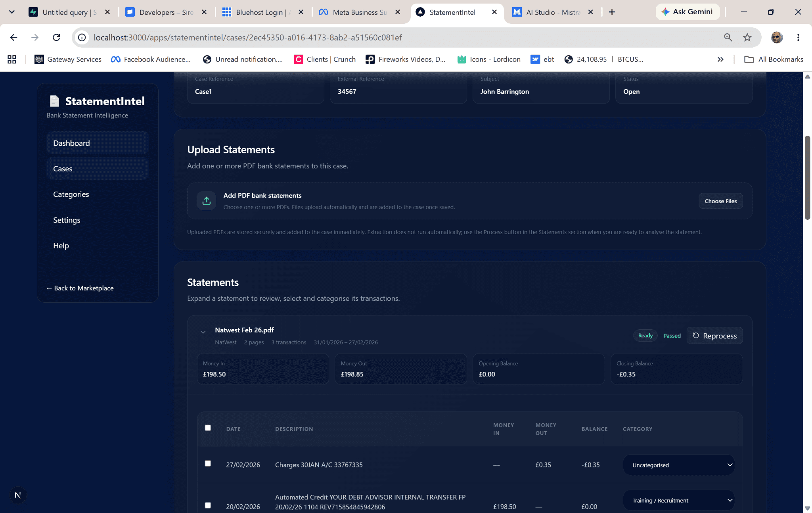Open the Chrome profile avatar
Screen dimensions: 812x513
click(777, 37)
